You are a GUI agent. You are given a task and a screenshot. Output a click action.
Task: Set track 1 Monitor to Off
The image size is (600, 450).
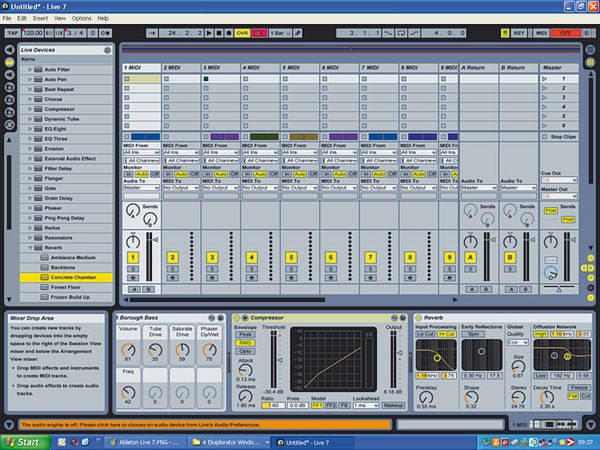click(x=154, y=173)
